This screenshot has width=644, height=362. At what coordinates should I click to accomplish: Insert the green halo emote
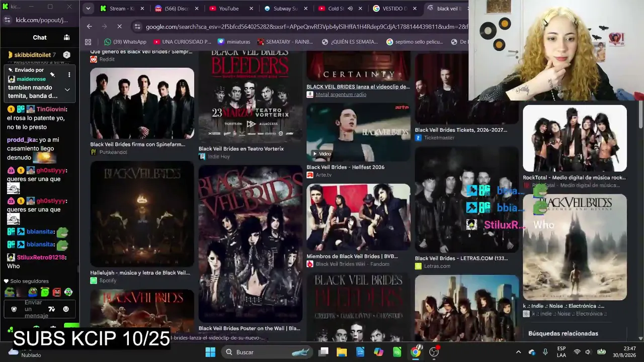(x=45, y=292)
